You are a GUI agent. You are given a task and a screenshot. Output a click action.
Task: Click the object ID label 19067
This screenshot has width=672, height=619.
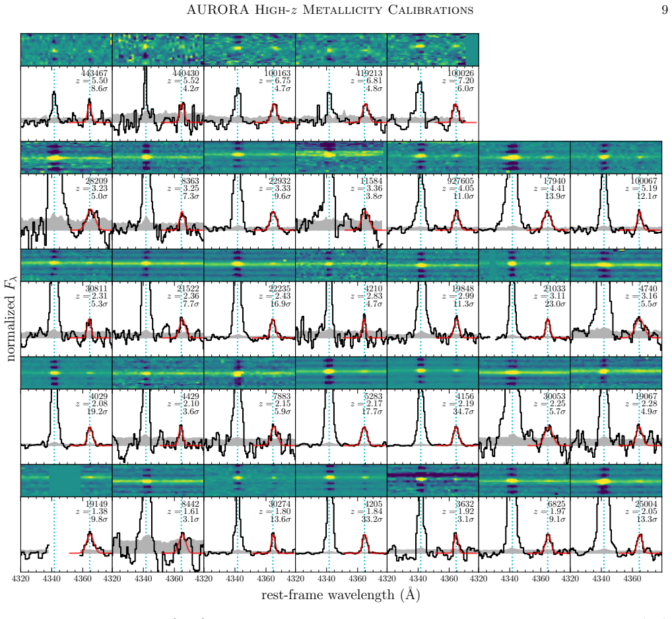[x=647, y=396]
